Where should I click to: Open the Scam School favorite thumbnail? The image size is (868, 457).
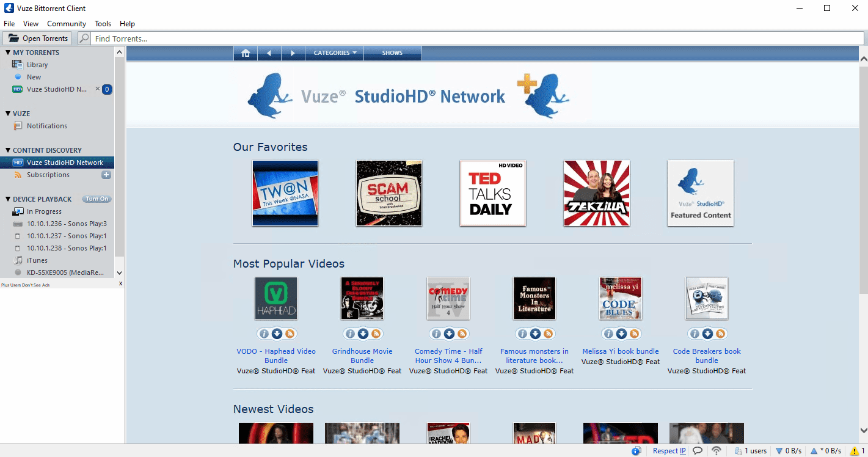[x=389, y=193]
